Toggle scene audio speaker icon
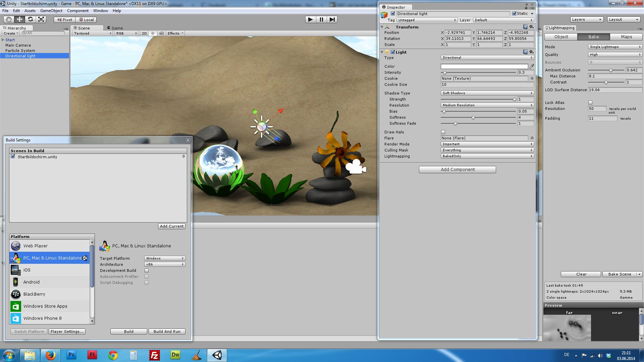The height and width of the screenshot is (362, 644). click(161, 33)
